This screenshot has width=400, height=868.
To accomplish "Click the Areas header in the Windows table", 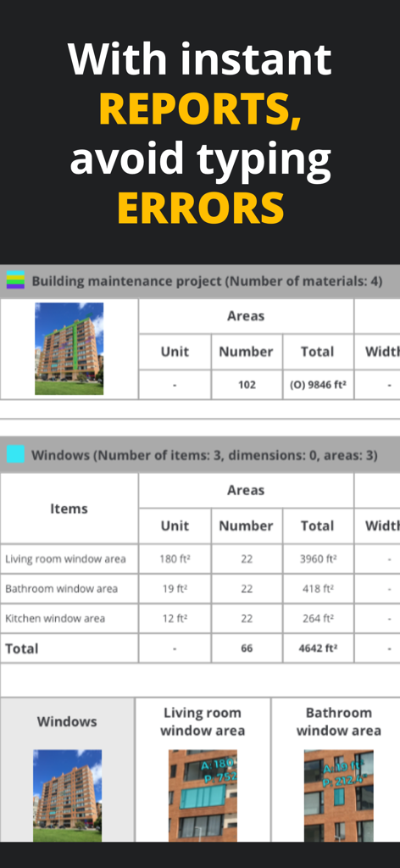I will click(246, 490).
